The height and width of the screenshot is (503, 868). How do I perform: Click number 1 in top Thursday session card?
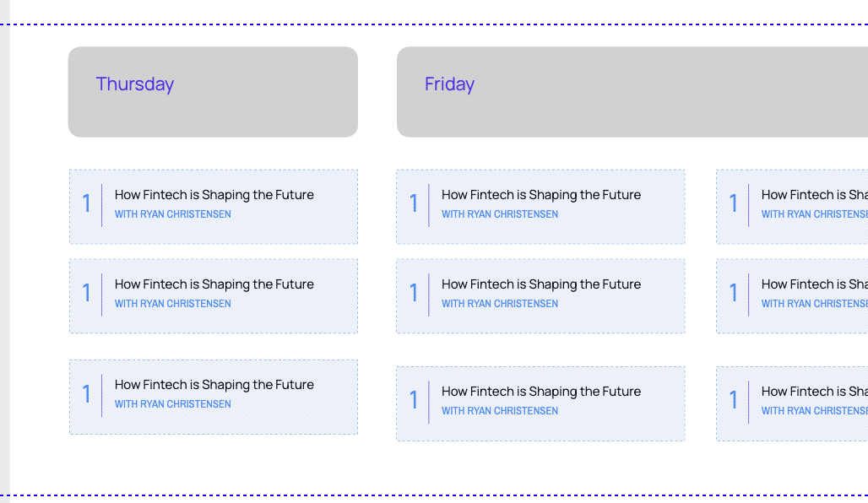click(86, 203)
